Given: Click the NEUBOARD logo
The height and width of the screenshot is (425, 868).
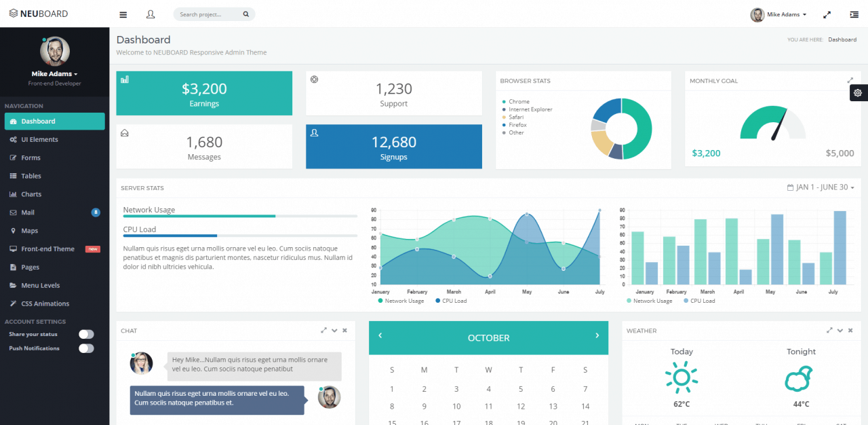Looking at the screenshot, I should point(39,14).
